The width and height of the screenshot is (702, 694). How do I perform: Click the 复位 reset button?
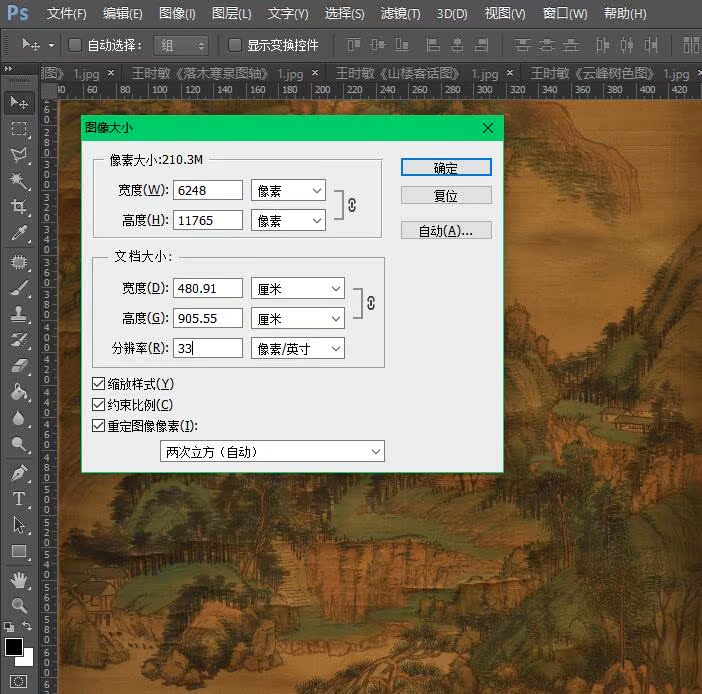[446, 195]
